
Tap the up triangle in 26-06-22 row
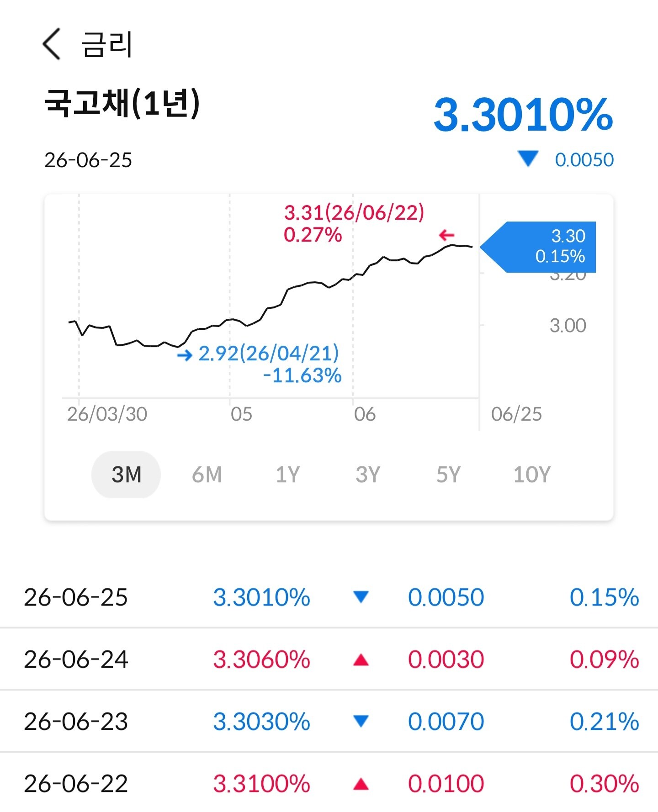361,784
